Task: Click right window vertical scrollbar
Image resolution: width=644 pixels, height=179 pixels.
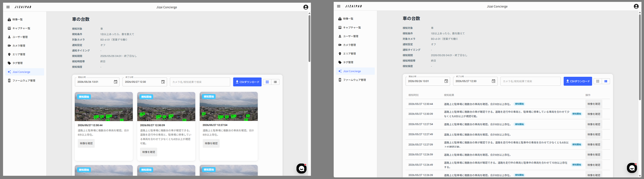Action: [x=640, y=57]
